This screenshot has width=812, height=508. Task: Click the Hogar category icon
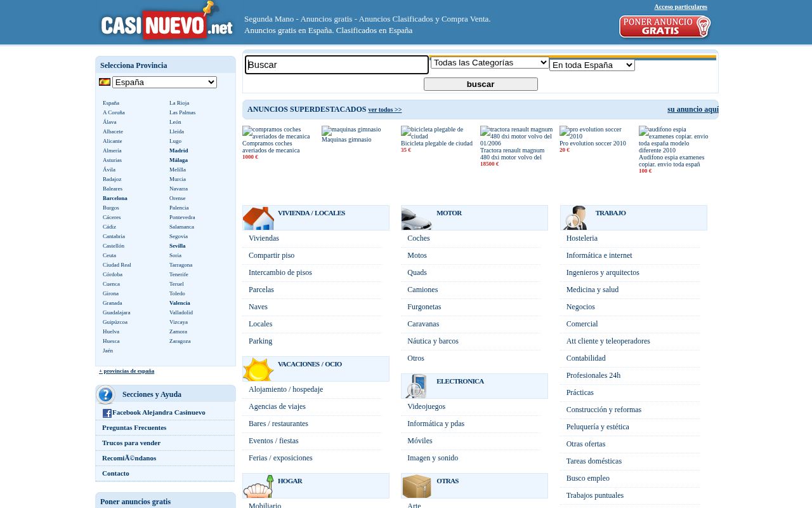click(258, 486)
